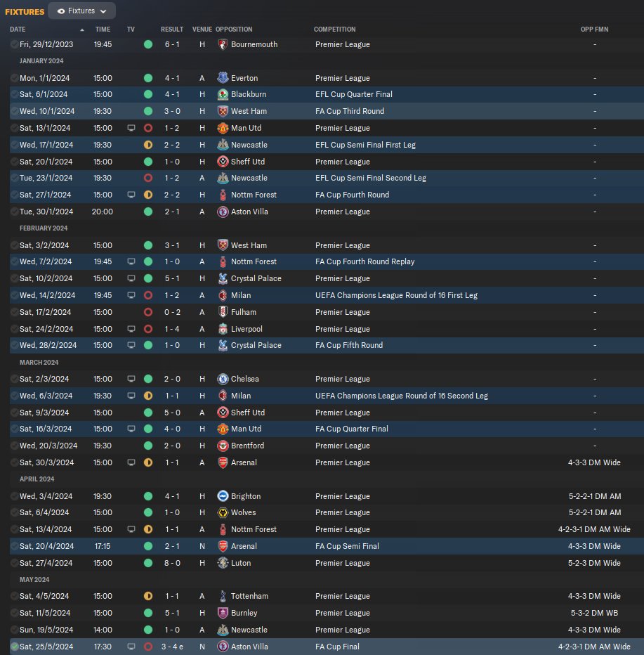Viewport: 644px width, 655px height.
Task: Tick the checkbox for Sat 3/2/2024 fixture
Action: click(14, 245)
